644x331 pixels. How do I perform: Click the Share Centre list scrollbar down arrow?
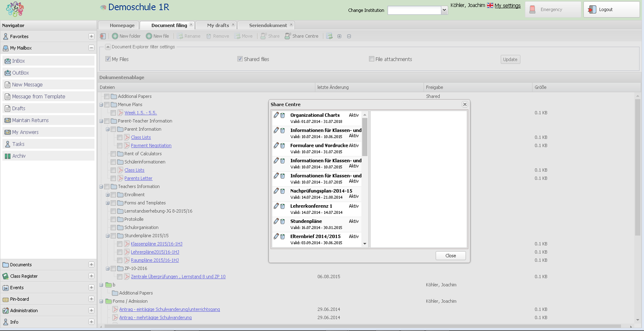365,244
